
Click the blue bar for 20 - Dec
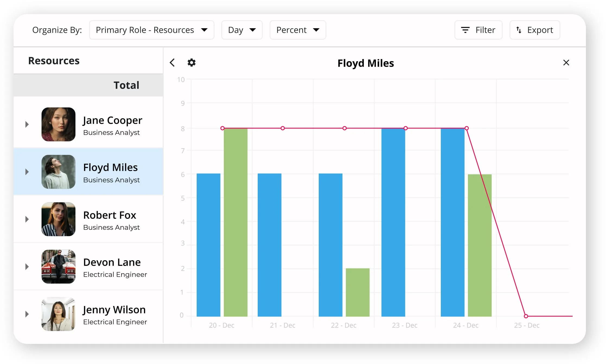point(208,245)
